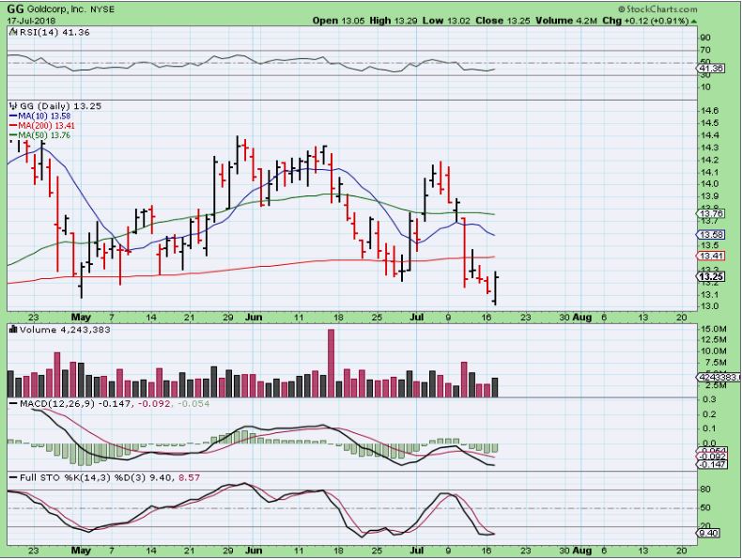Click the -0.092 MACD signal axis tag
742x560 pixels.
point(712,457)
